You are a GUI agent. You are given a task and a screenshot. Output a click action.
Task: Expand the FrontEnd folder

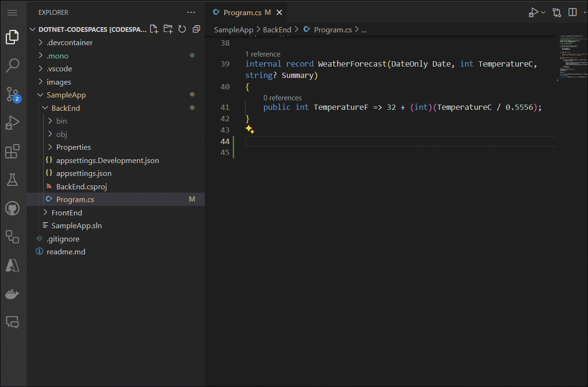66,213
